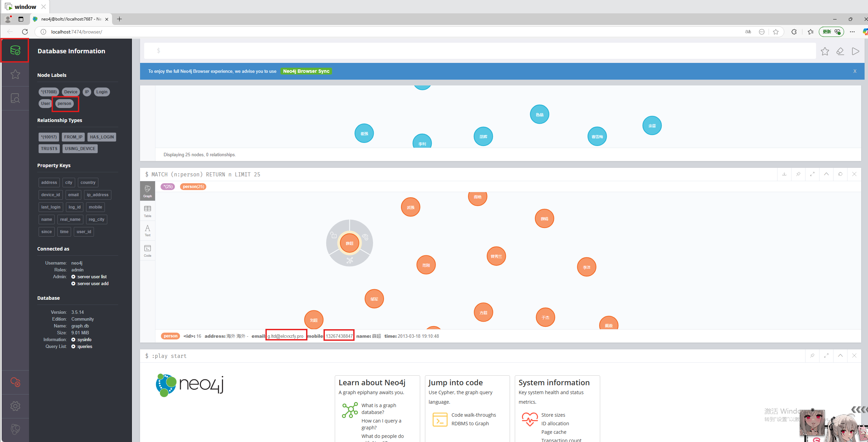Collapse the MATCH person query frame
The width and height of the screenshot is (868, 442).
826,174
